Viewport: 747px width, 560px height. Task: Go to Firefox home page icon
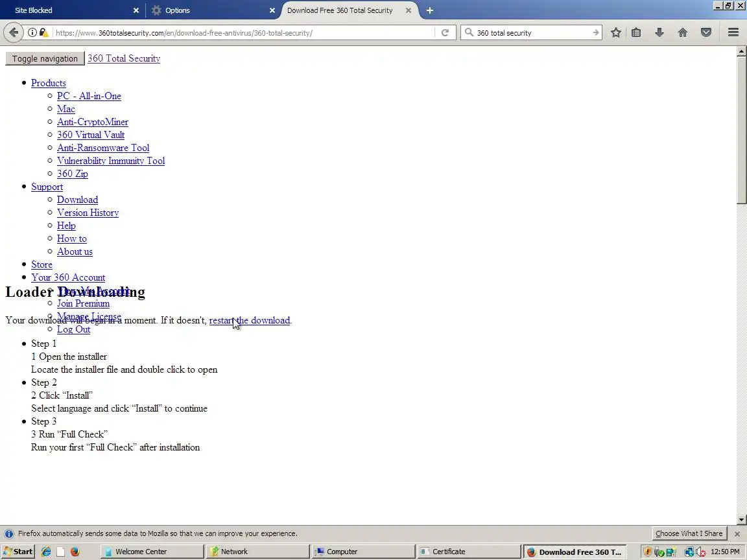(x=683, y=32)
